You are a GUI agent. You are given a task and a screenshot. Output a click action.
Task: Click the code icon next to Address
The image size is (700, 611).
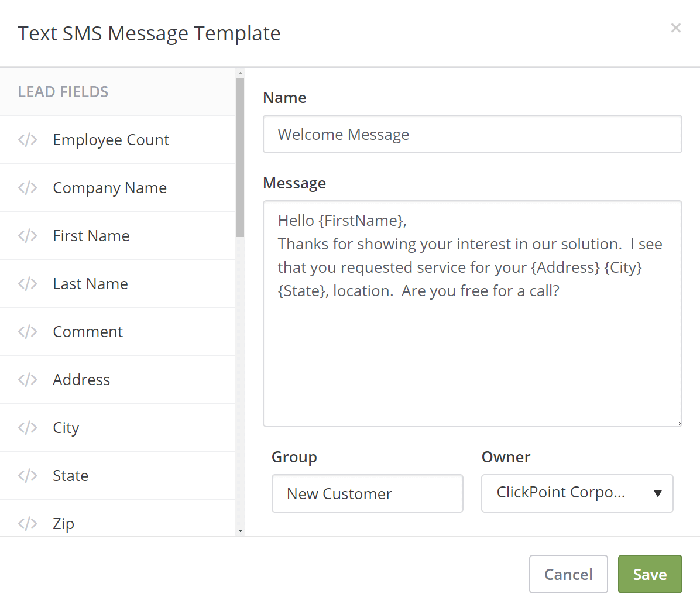click(28, 380)
